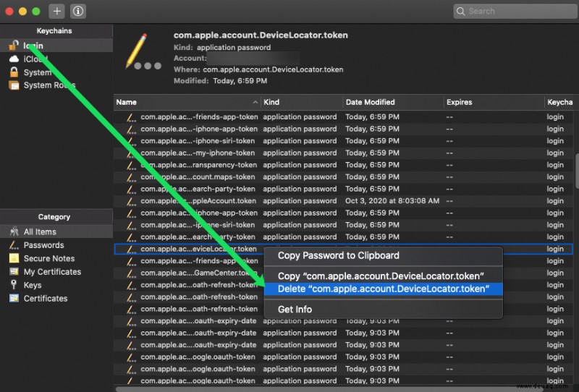This screenshot has width=579, height=392.
Task: Click pencil icon of the ...eviceLocator.token row
Action: click(131, 249)
